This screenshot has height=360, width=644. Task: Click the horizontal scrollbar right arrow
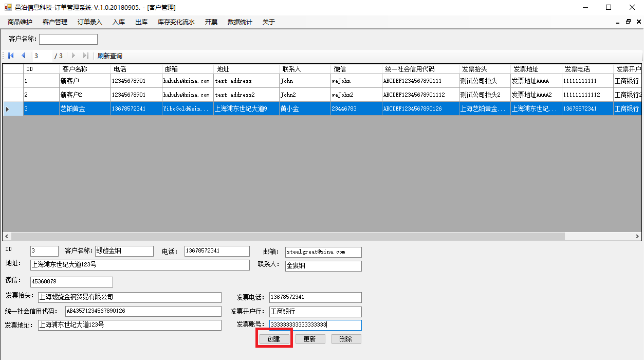(x=637, y=237)
